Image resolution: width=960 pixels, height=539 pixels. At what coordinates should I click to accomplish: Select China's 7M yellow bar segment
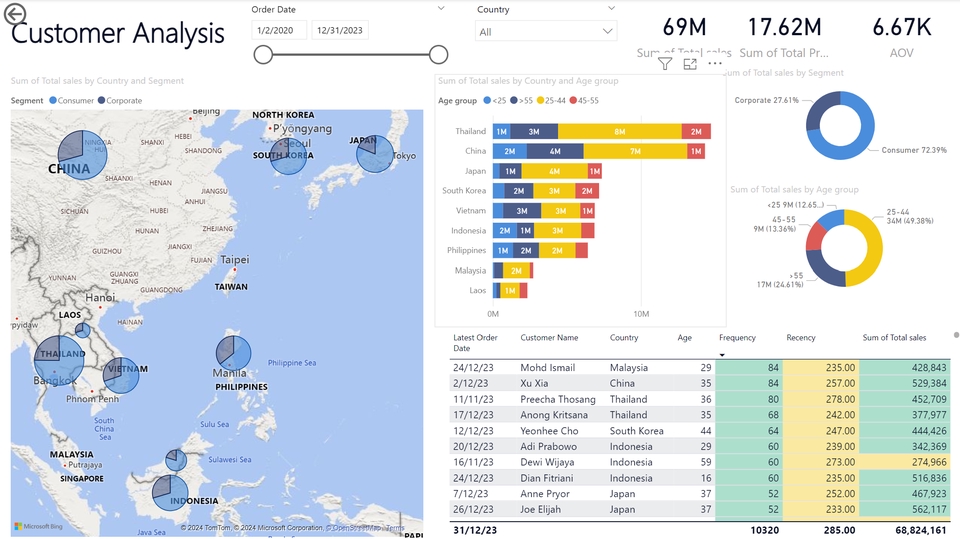[636, 151]
